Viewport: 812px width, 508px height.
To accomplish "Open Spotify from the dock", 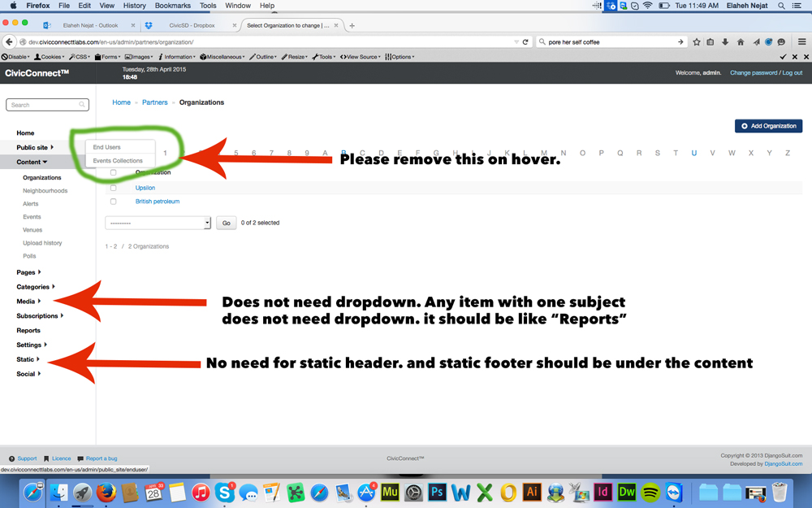I will click(x=650, y=492).
